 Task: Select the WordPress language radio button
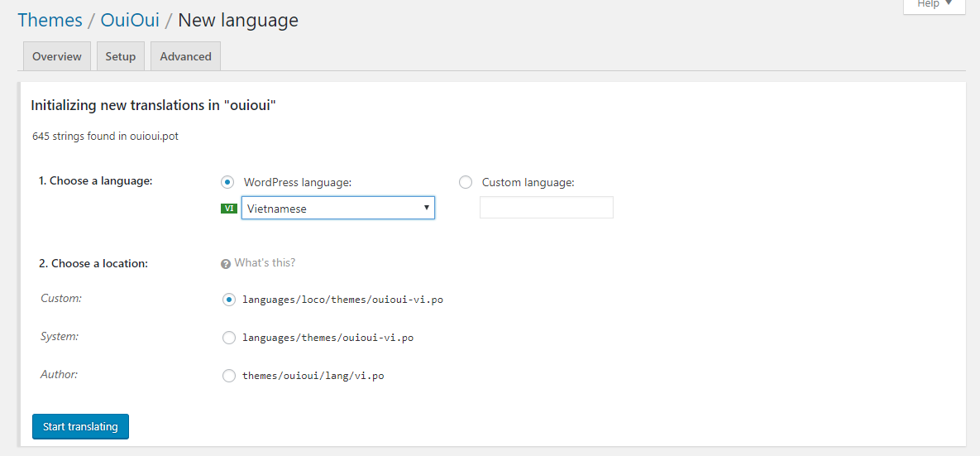(x=227, y=182)
